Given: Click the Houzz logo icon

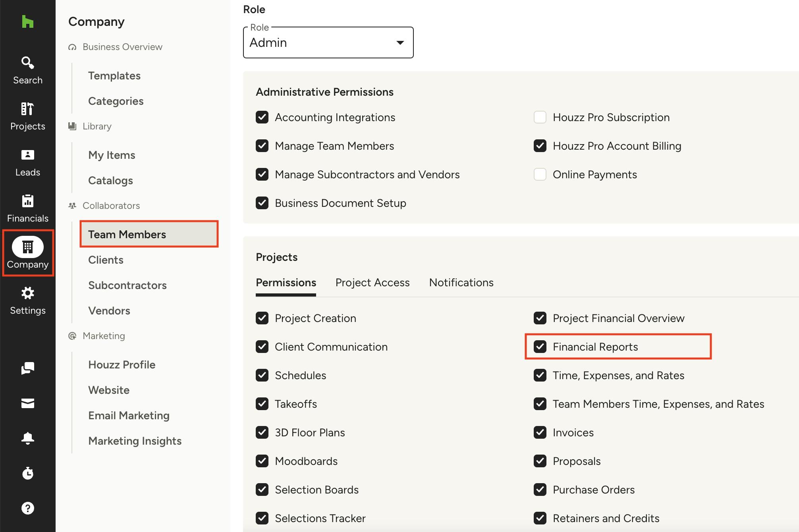Looking at the screenshot, I should pos(27,21).
